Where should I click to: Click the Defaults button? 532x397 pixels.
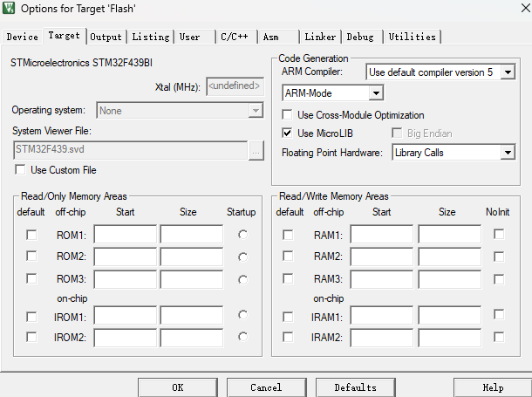pyautogui.click(x=356, y=387)
